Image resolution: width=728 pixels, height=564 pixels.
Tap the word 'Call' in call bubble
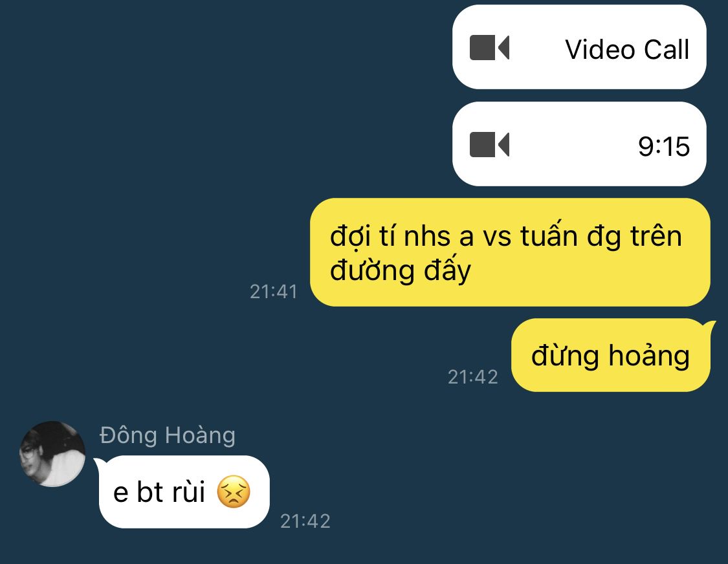(x=667, y=49)
